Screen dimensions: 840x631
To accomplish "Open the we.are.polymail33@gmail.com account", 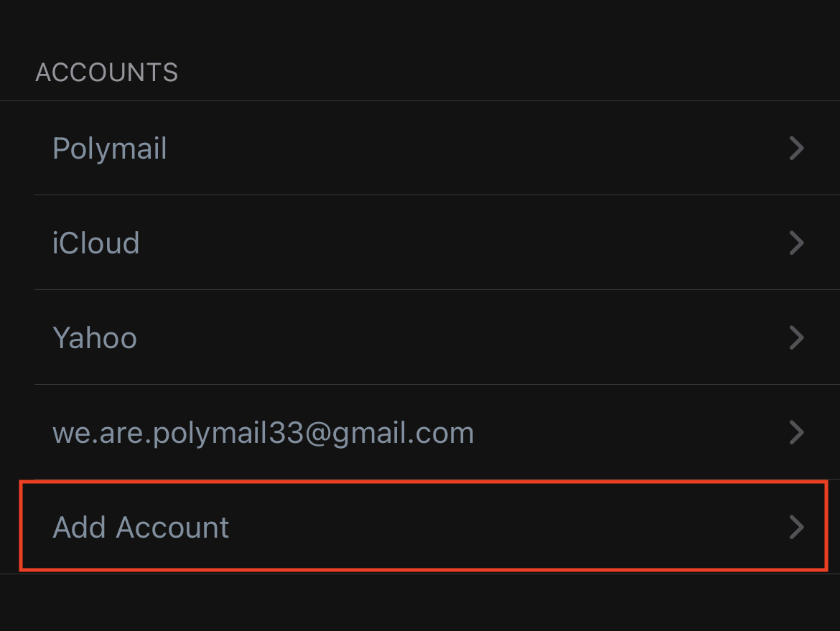I will click(420, 432).
